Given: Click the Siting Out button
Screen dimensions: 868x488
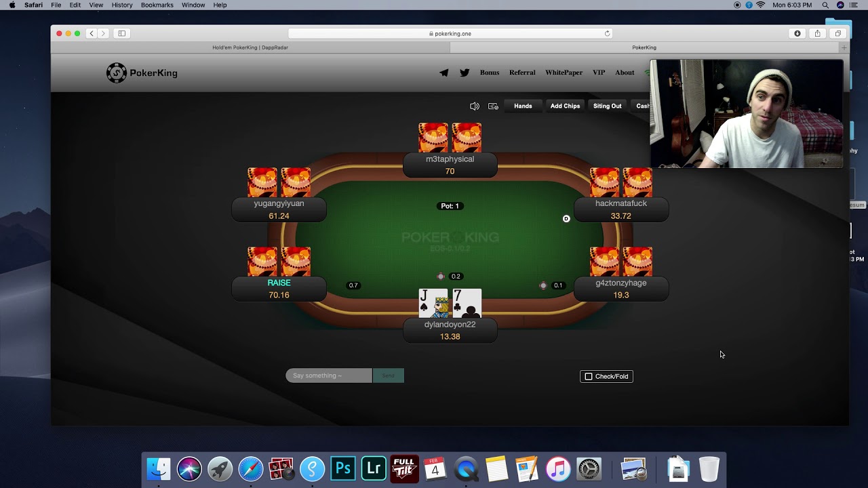Looking at the screenshot, I should (x=607, y=106).
